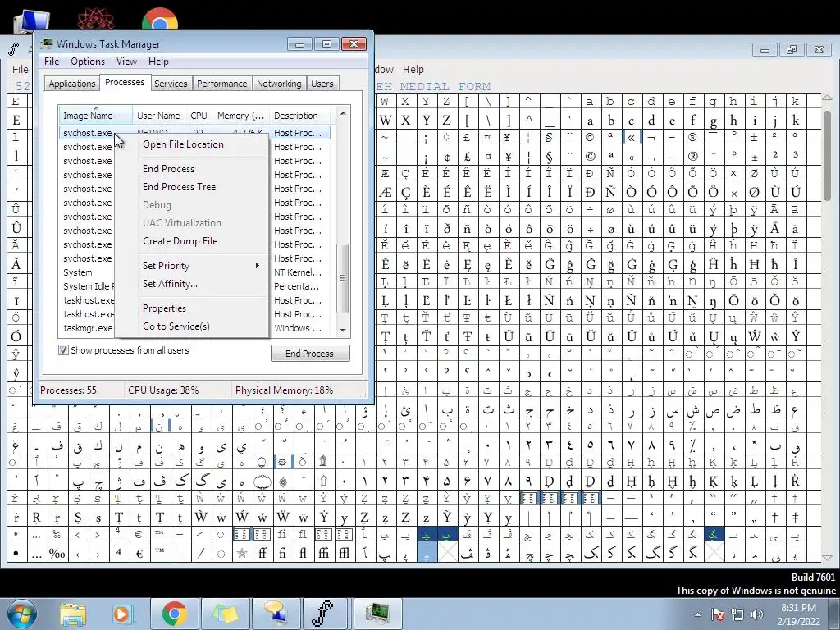Select the taskmgr.exe process row
Image resolution: width=840 pixels, height=630 pixels.
click(88, 328)
